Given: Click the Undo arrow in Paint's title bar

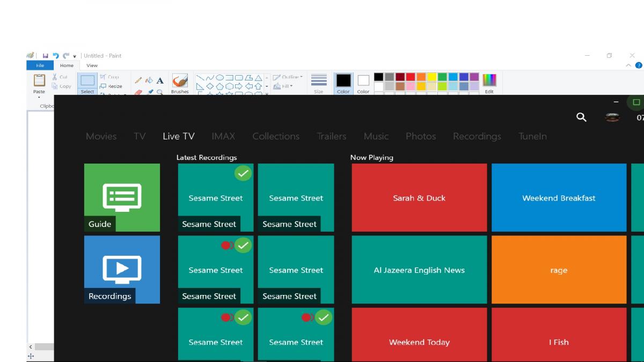Looking at the screenshot, I should pyautogui.click(x=56, y=56).
